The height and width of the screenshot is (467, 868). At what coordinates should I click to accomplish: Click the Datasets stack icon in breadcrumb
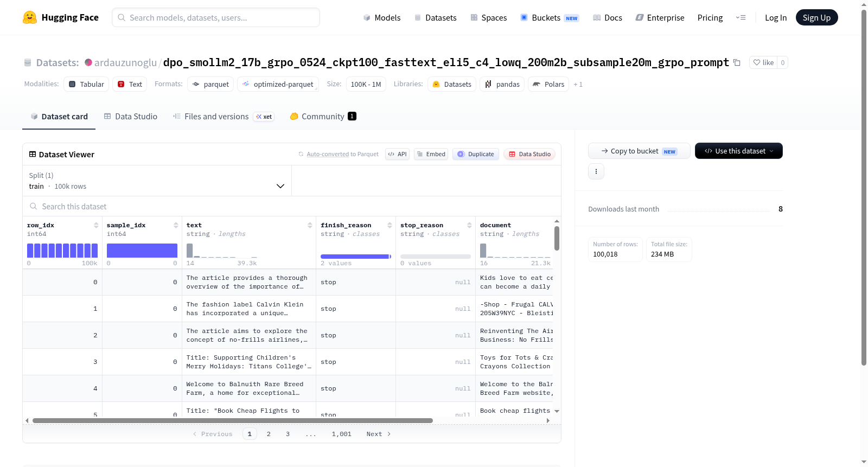pyautogui.click(x=28, y=62)
